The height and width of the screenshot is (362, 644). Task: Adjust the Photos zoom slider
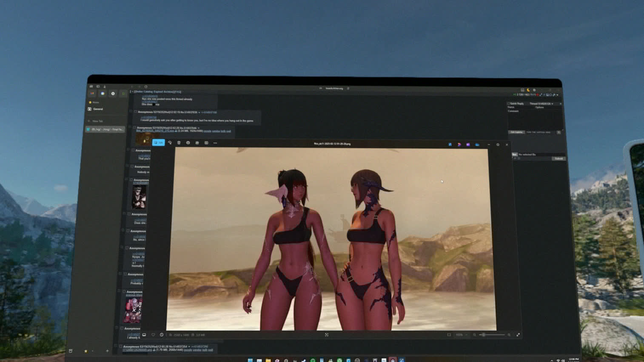click(493, 335)
